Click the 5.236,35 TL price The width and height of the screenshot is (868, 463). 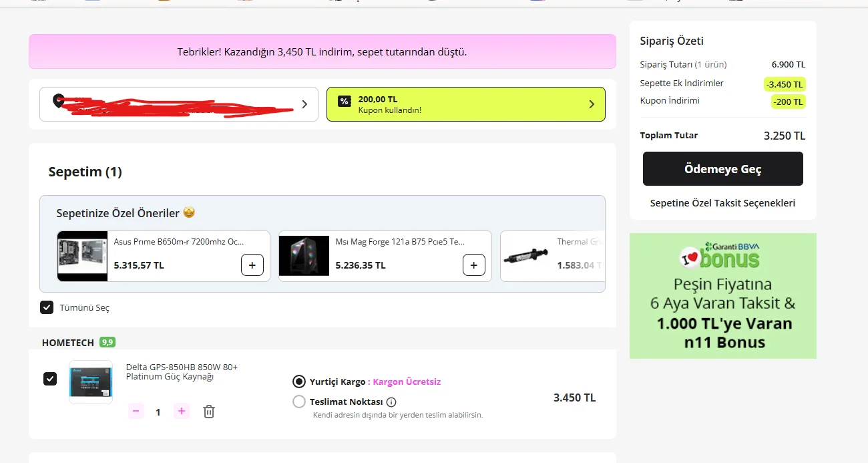pos(361,265)
